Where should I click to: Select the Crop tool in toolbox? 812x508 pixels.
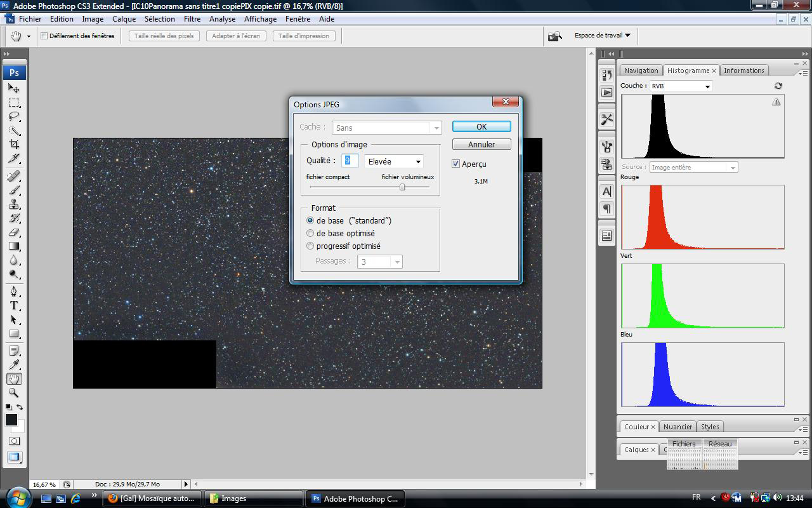click(x=14, y=145)
